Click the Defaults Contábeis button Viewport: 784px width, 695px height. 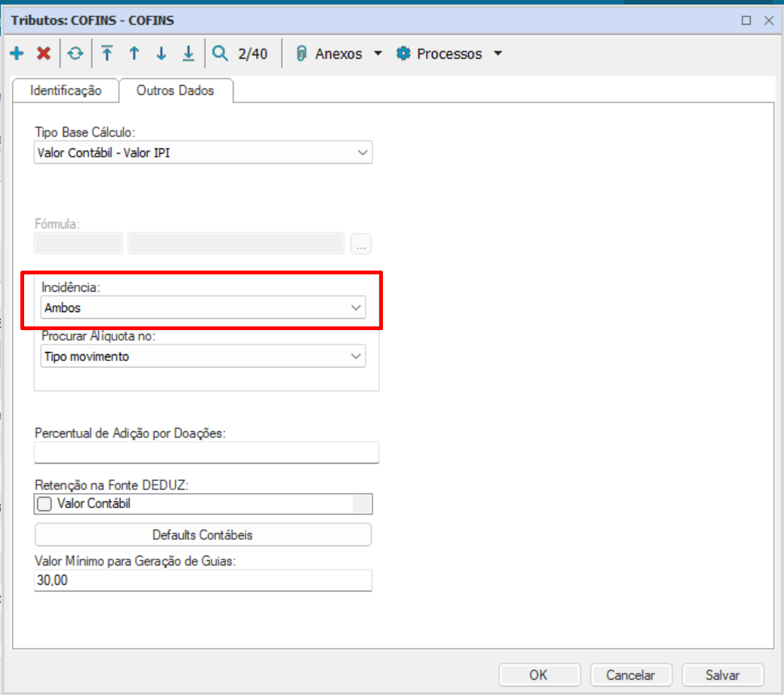203,535
